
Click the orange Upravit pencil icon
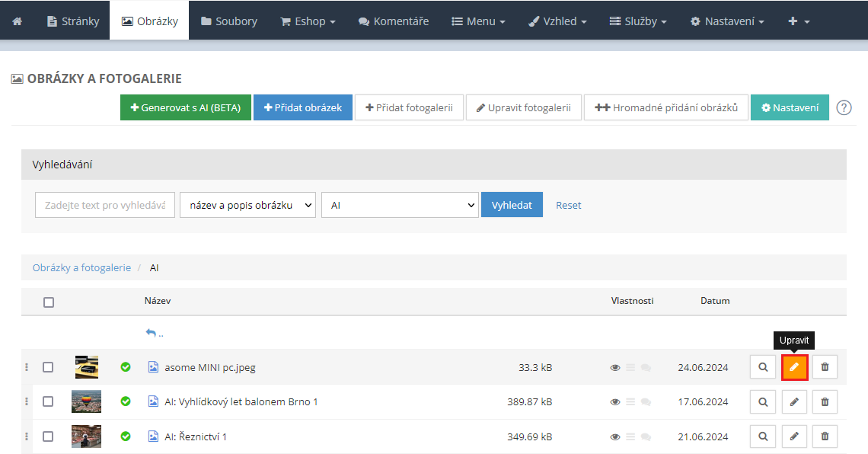(794, 367)
